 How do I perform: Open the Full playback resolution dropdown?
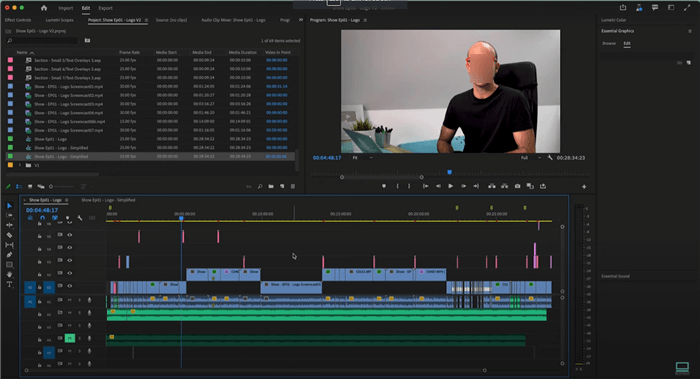[530, 158]
